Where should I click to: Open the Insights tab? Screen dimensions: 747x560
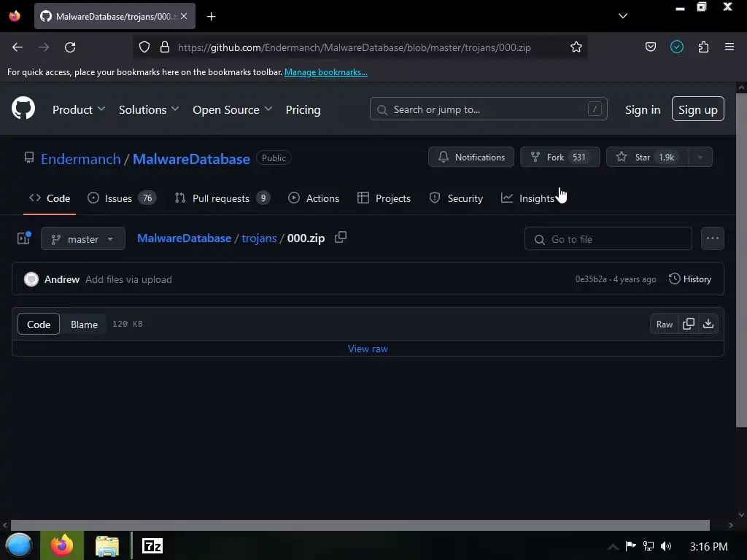coord(528,198)
